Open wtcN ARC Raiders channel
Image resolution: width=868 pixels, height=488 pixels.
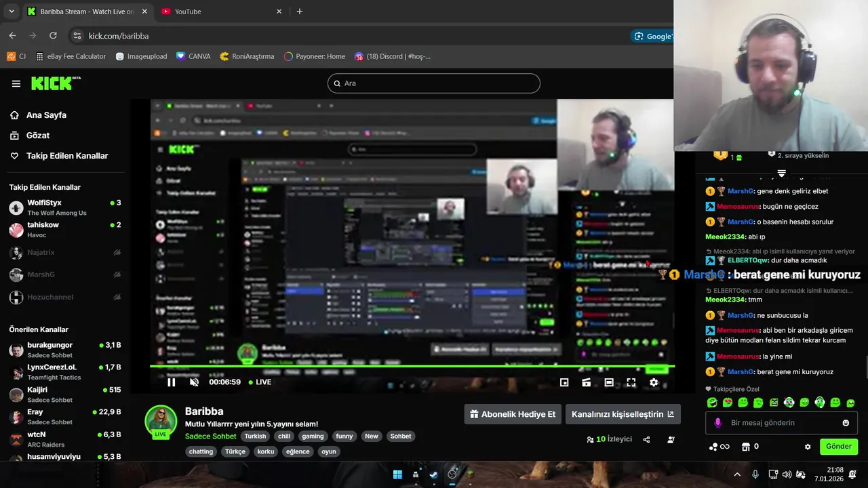[x=65, y=439]
